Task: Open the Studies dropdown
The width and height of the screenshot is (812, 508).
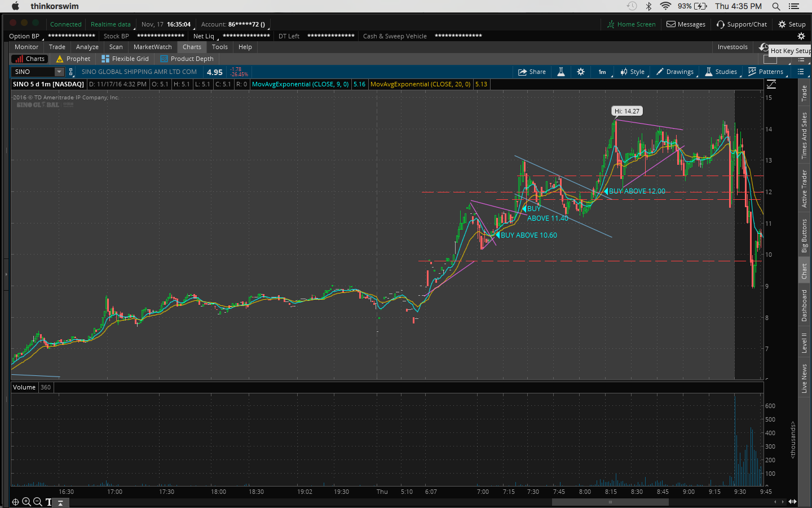Action: point(721,72)
